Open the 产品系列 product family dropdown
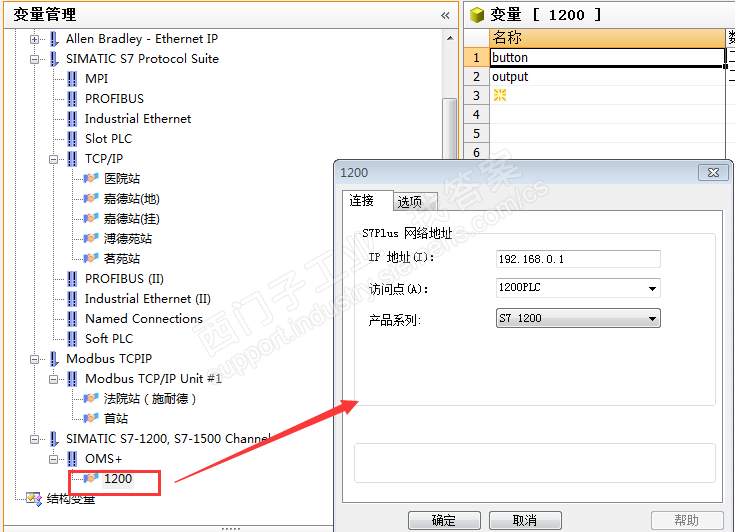The image size is (735, 532). [x=652, y=318]
